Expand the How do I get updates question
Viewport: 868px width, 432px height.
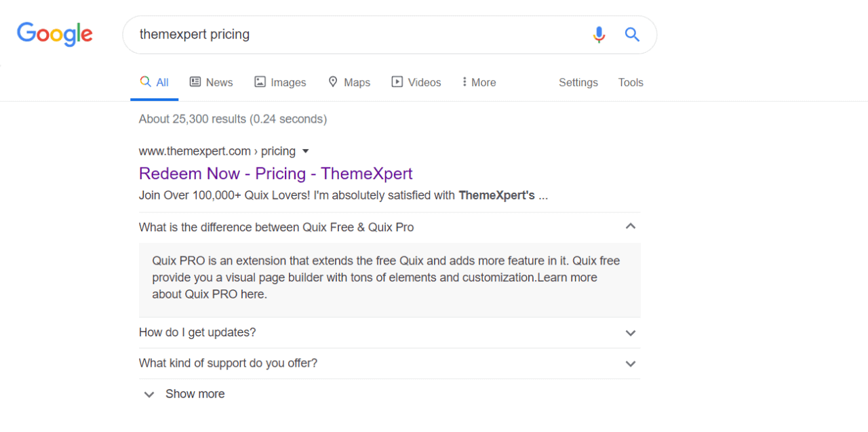coord(389,332)
